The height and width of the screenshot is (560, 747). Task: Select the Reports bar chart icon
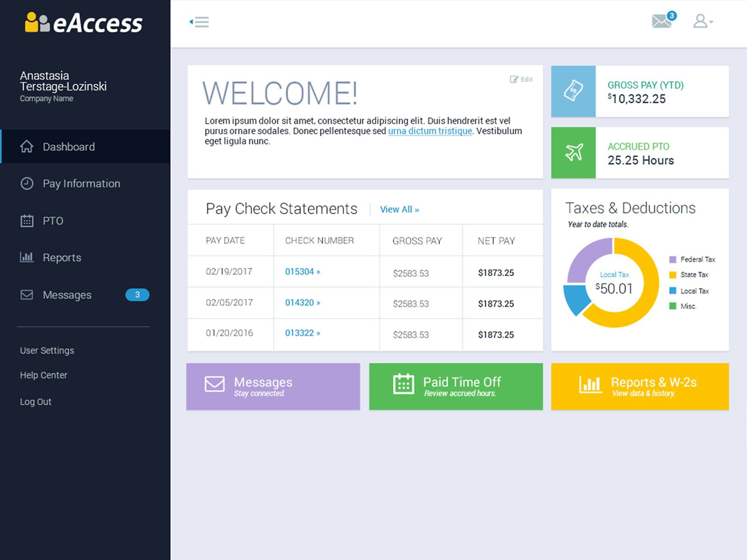pos(27,257)
